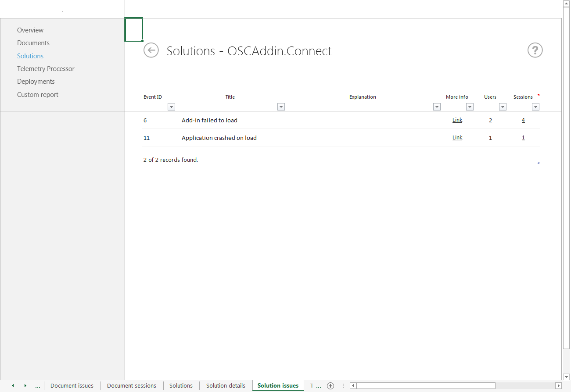Image resolution: width=571 pixels, height=392 pixels.
Task: Add a new worksheet with the plus icon
Action: (330, 386)
